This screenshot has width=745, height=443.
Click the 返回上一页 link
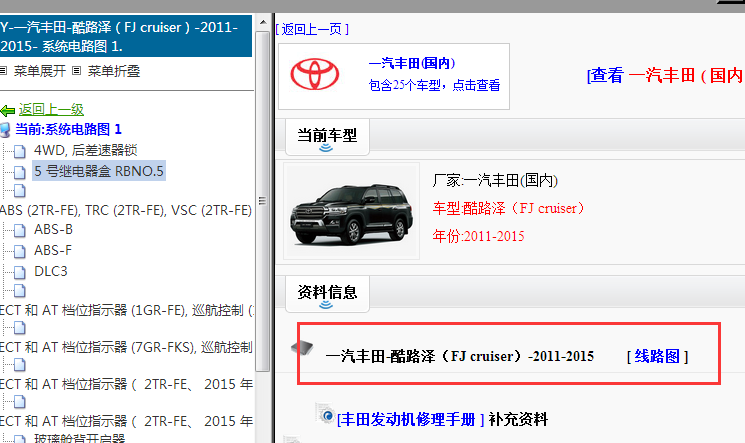click(312, 29)
